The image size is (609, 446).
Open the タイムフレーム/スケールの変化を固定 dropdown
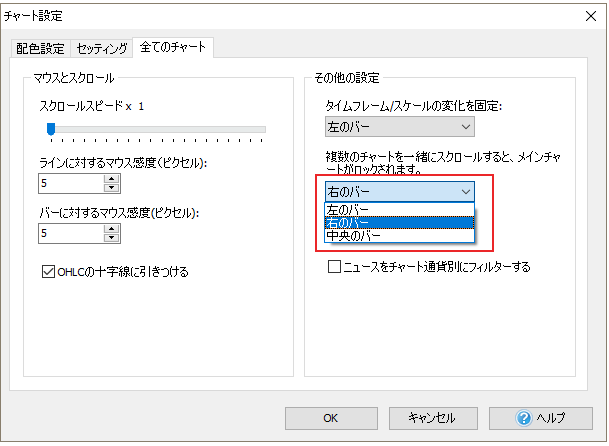(399, 126)
